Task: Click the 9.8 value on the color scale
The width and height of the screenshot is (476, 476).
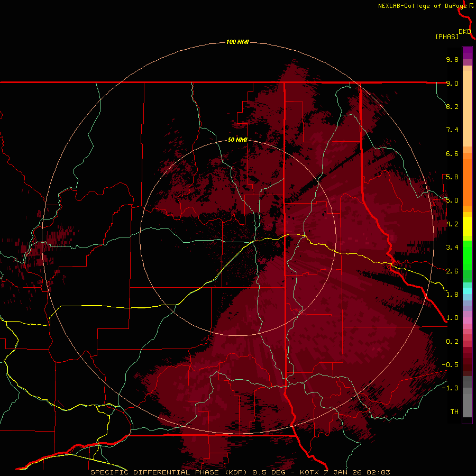Action: (x=452, y=59)
